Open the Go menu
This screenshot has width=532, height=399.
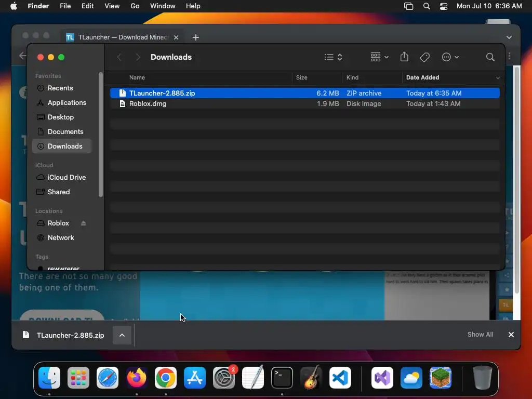[x=135, y=6]
